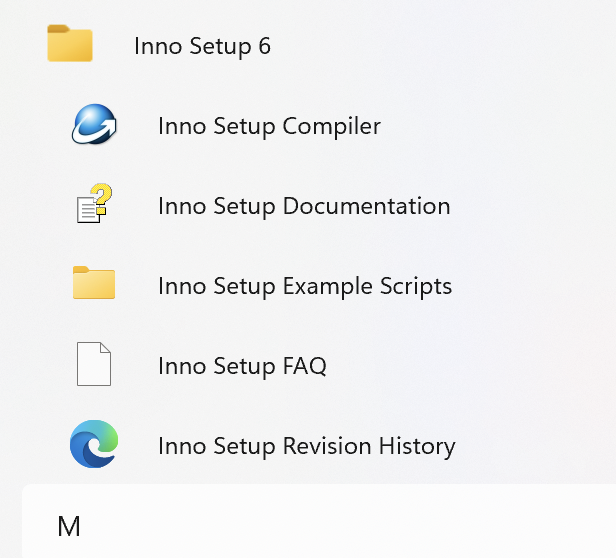Click the blank page icon for FAQ

(x=94, y=365)
